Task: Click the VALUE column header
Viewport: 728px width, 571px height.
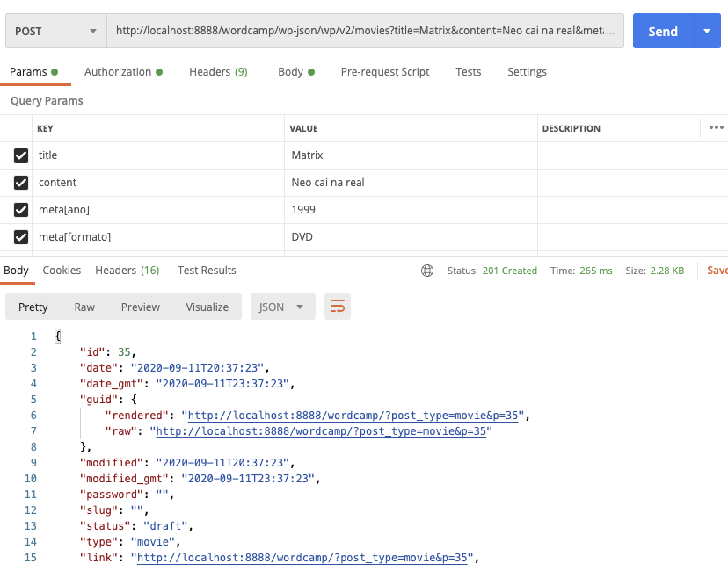Action: click(x=303, y=128)
